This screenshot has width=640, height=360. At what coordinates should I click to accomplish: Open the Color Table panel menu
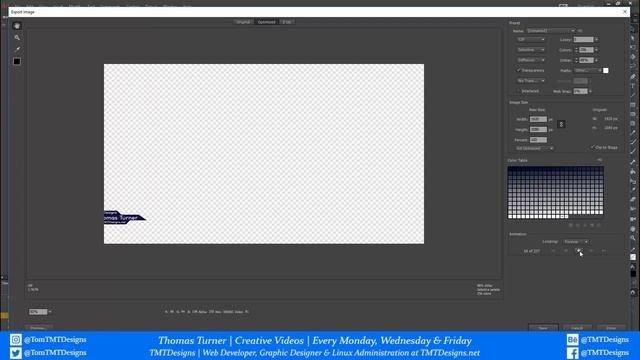click(600, 160)
